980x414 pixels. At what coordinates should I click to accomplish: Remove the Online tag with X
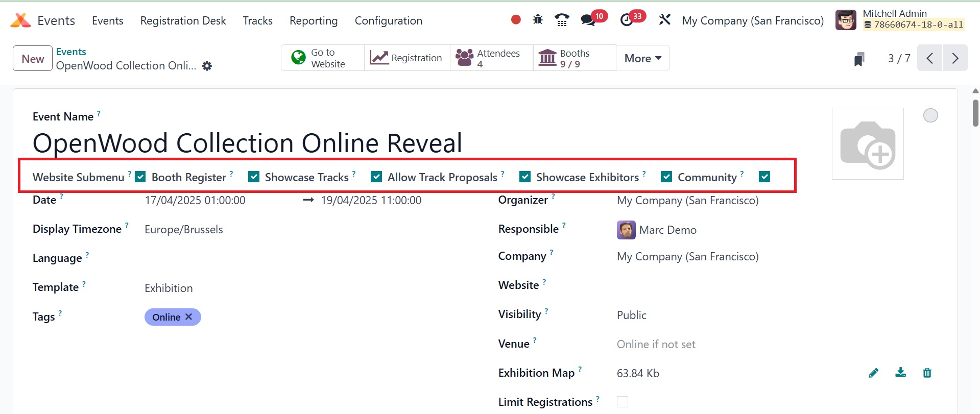pos(188,317)
